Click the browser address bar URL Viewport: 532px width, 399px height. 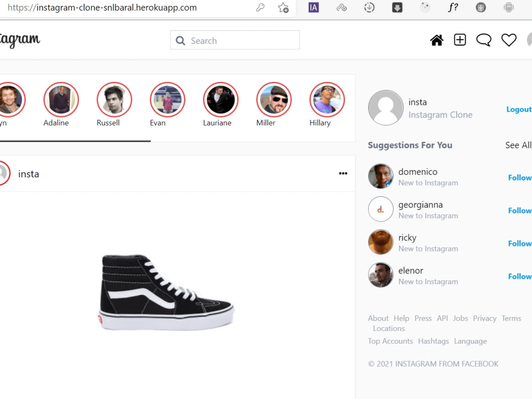pyautogui.click(x=102, y=7)
